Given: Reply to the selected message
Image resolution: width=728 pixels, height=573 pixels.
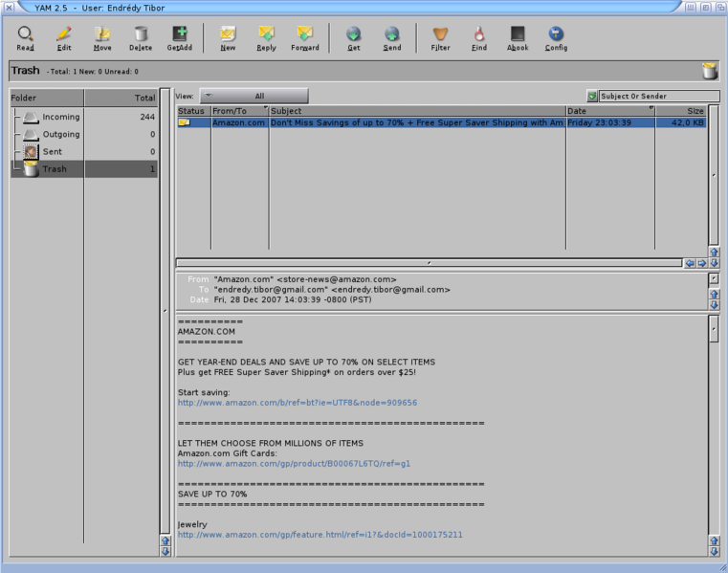Looking at the screenshot, I should (266, 38).
